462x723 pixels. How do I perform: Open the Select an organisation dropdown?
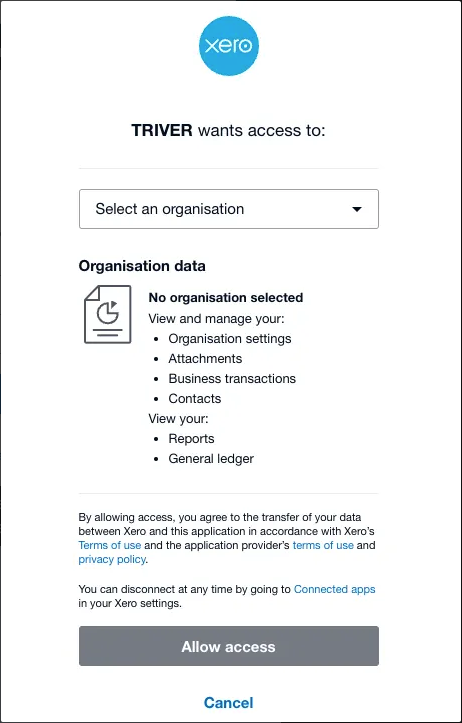pyautogui.click(x=229, y=209)
